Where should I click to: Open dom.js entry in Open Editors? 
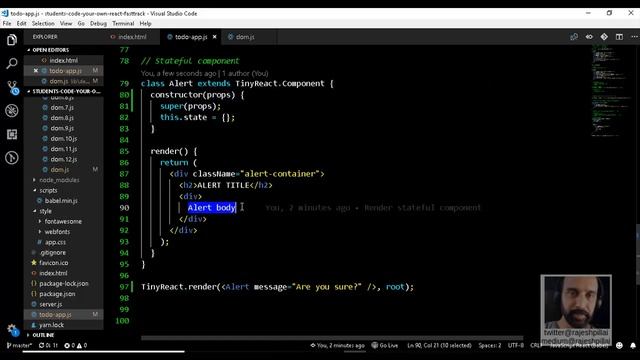coord(59,81)
